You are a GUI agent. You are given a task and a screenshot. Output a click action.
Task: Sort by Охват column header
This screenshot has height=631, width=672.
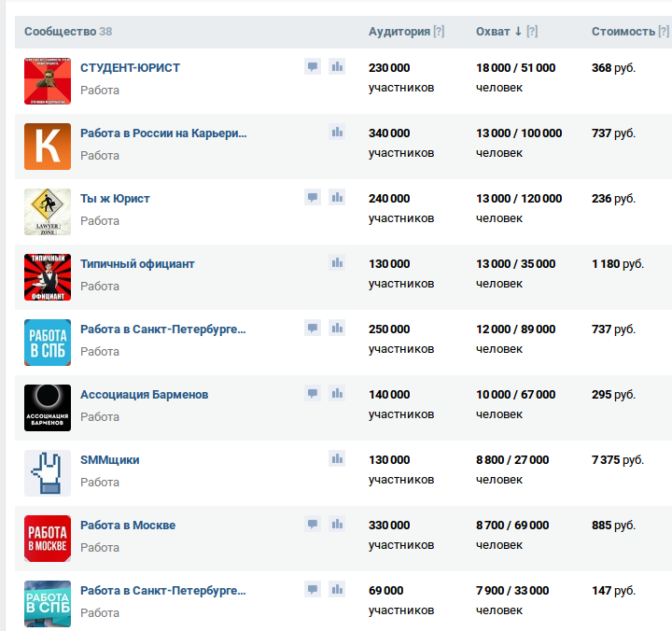pos(493,32)
